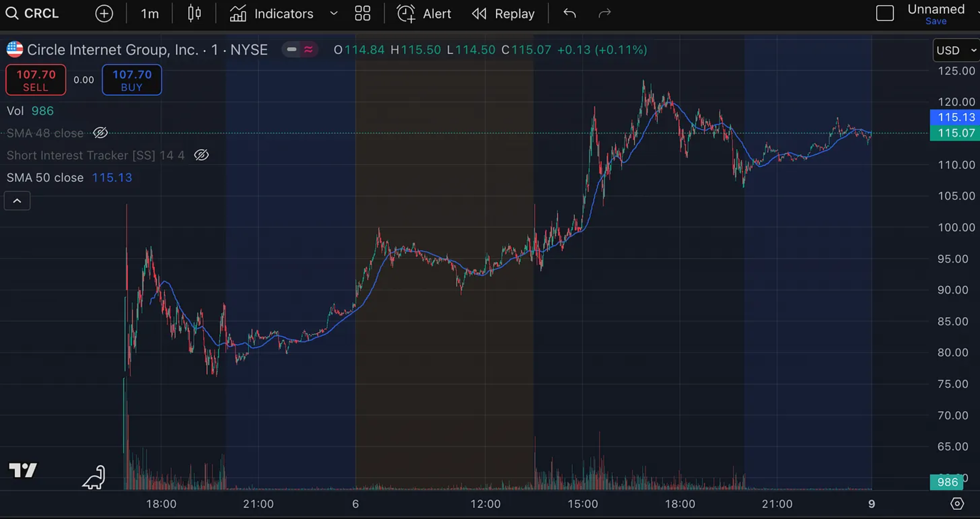Select layout square icon
The image size is (980, 519).
pos(885,13)
